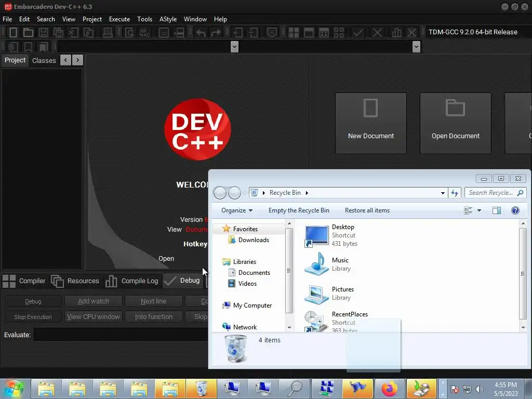Click the Delete profiling information toolbar icon
Viewport: 532px width, 399px height.
tap(411, 33)
